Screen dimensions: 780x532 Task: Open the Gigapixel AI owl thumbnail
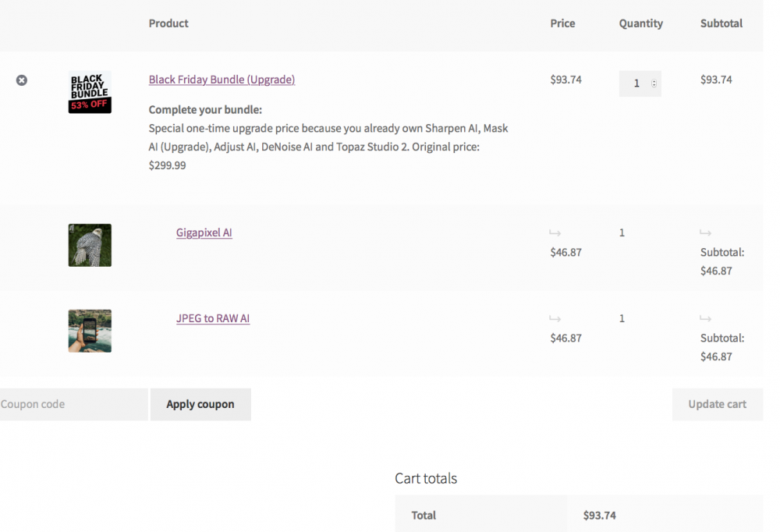coord(90,245)
